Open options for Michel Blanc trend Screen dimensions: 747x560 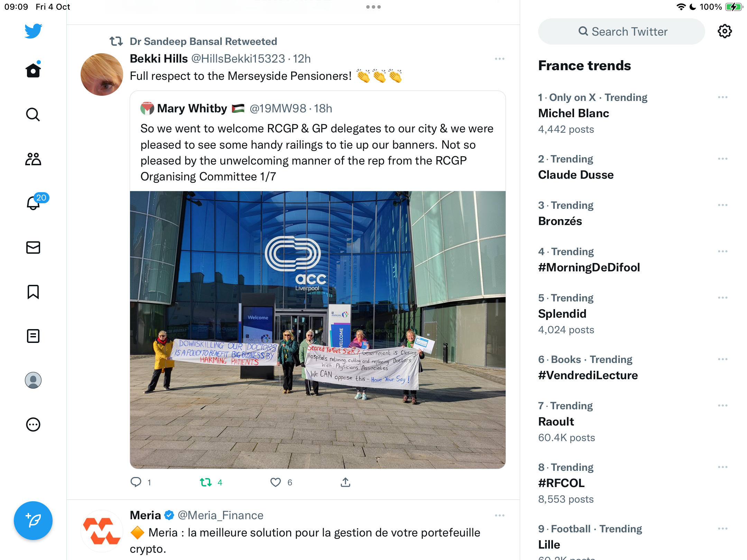pyautogui.click(x=723, y=97)
